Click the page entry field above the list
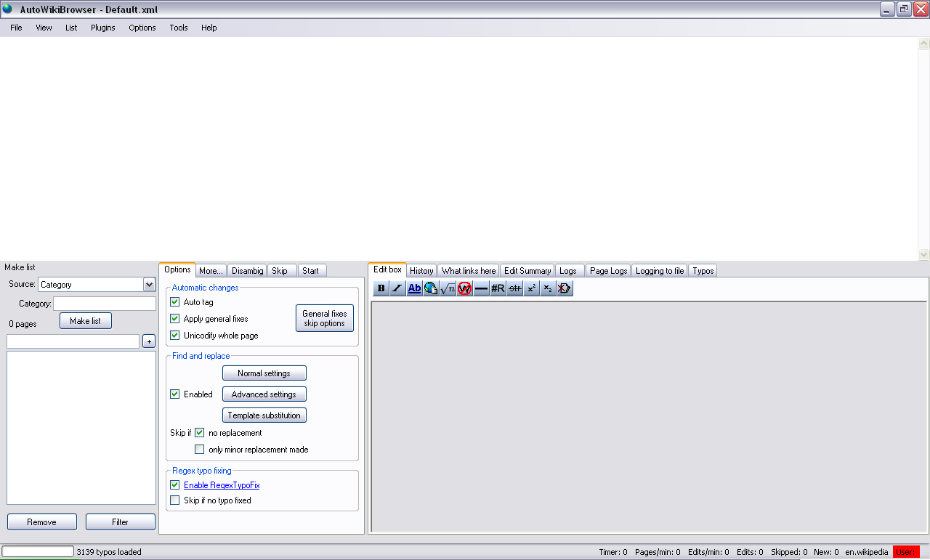The width and height of the screenshot is (930, 560). (x=73, y=341)
